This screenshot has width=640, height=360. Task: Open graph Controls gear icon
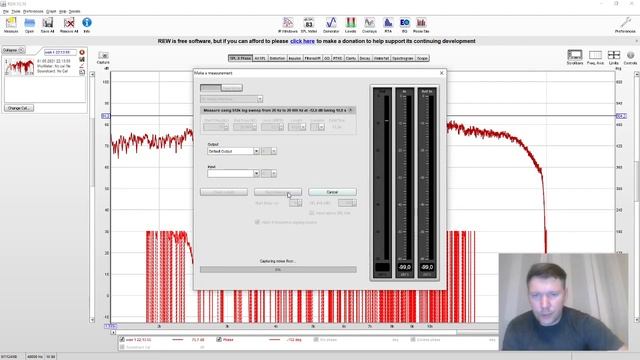point(631,57)
